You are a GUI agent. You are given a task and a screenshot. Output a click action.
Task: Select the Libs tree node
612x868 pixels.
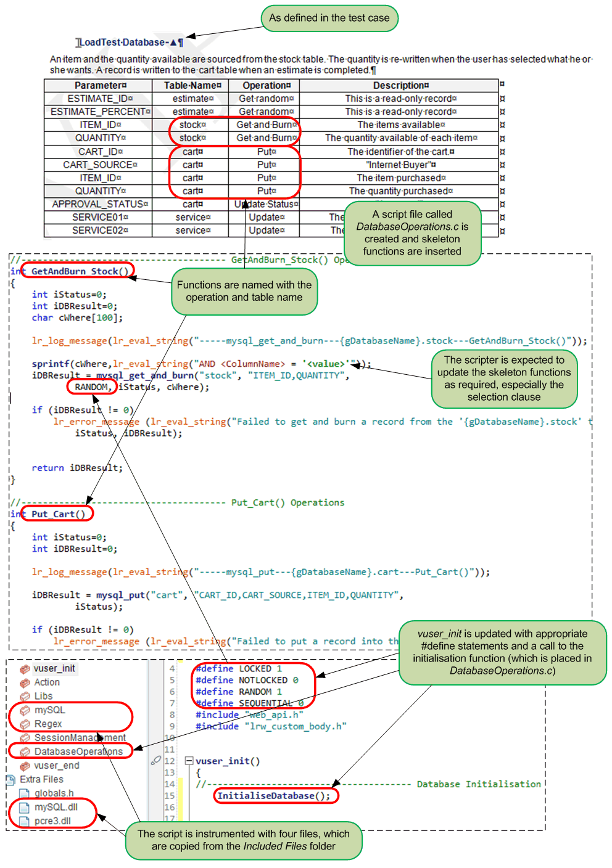point(43,696)
